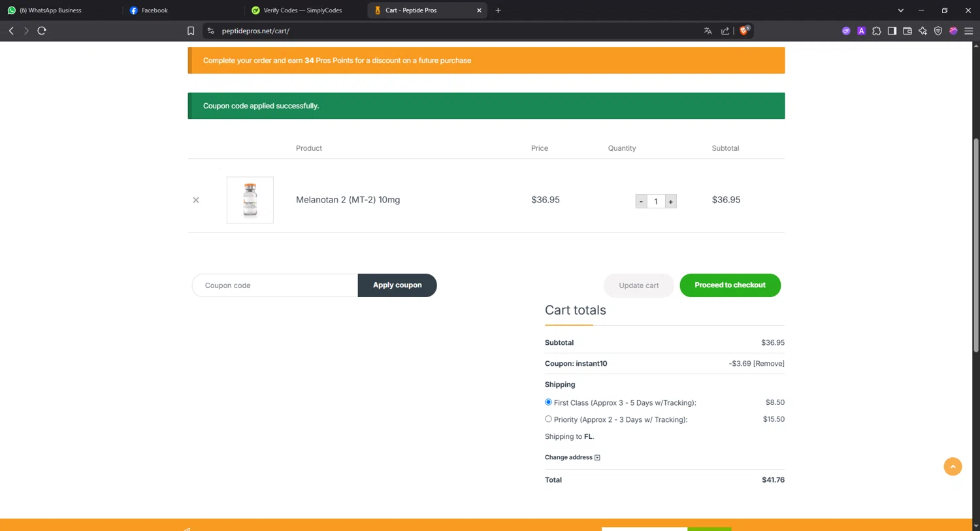Switch to the Verify Codes — SimplyCodes tab
The image size is (980, 531).
point(306,10)
